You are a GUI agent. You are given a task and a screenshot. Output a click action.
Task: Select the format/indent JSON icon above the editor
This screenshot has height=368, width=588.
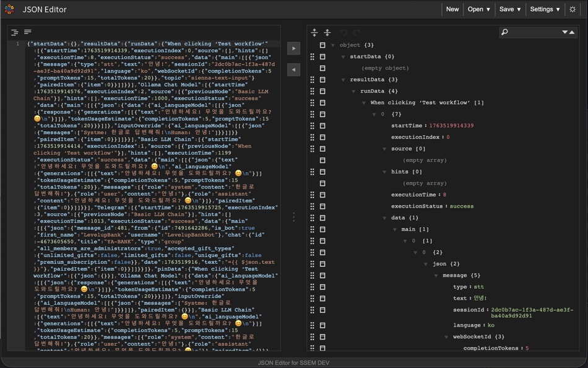click(14, 32)
